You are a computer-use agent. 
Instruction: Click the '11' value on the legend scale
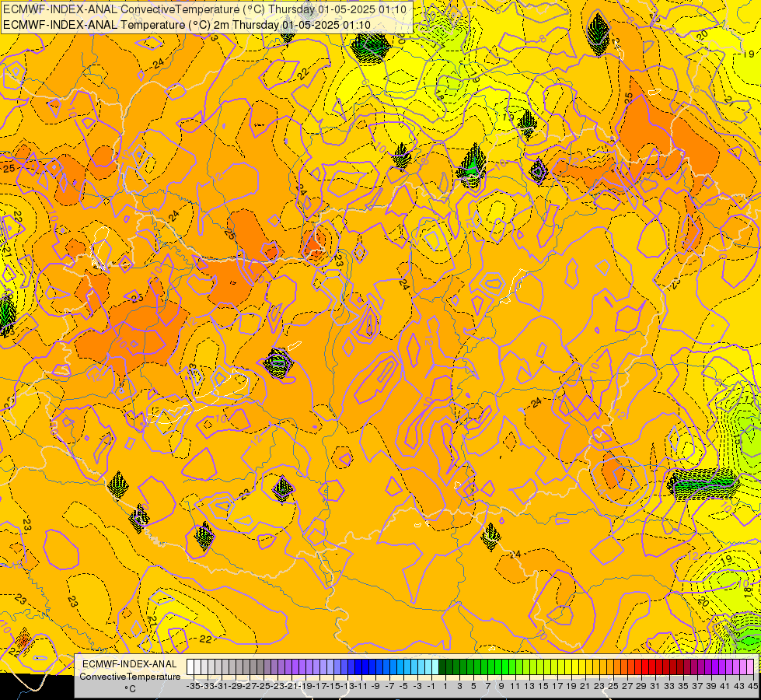(x=515, y=686)
